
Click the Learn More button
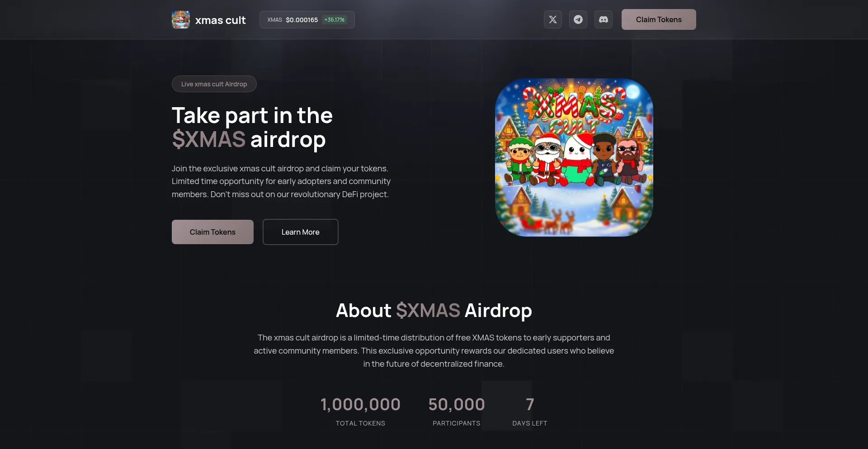tap(301, 232)
